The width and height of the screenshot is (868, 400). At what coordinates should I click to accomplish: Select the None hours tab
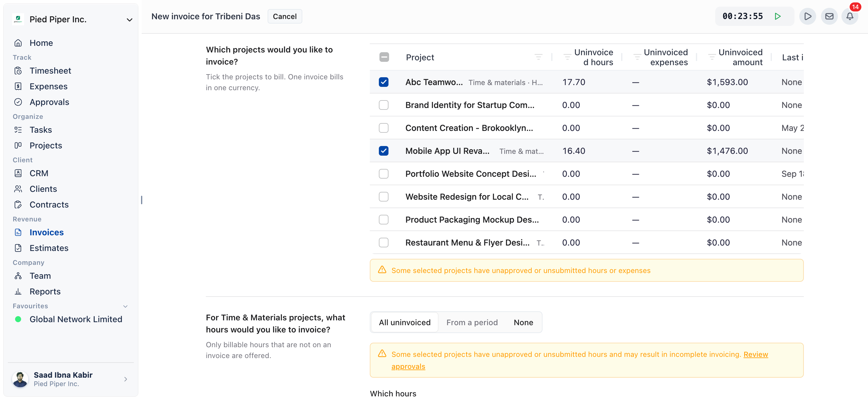[523, 322]
